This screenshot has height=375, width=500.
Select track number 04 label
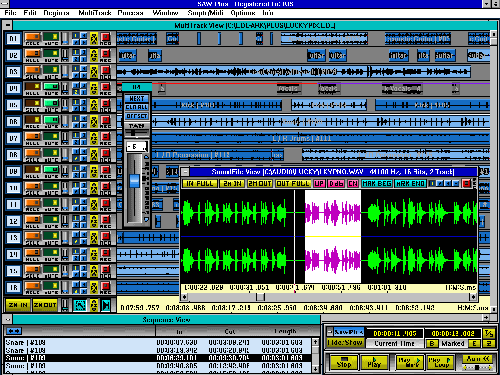13,88
